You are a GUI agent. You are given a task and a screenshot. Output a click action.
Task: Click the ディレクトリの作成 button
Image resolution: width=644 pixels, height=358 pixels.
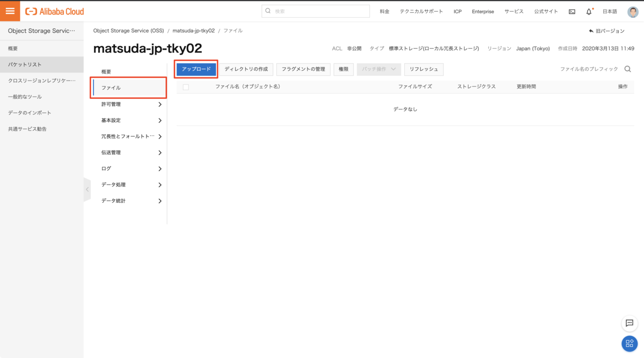[246, 69]
